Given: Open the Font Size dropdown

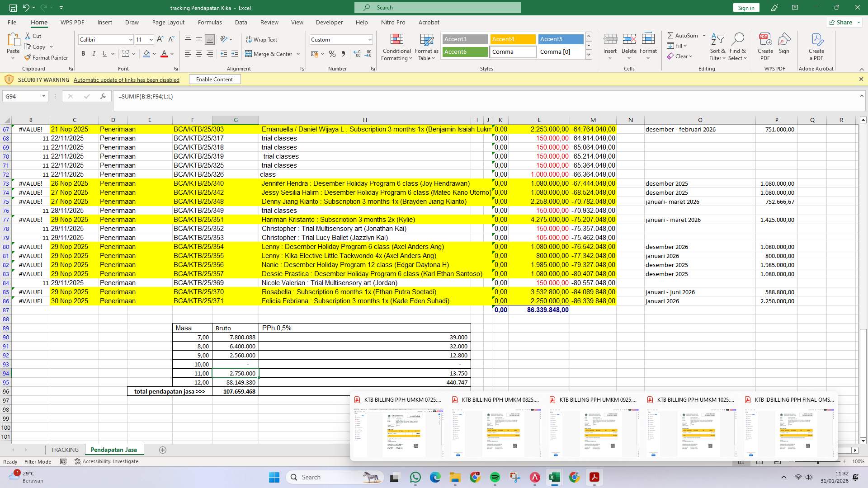Looking at the screenshot, I should pyautogui.click(x=151, y=40).
